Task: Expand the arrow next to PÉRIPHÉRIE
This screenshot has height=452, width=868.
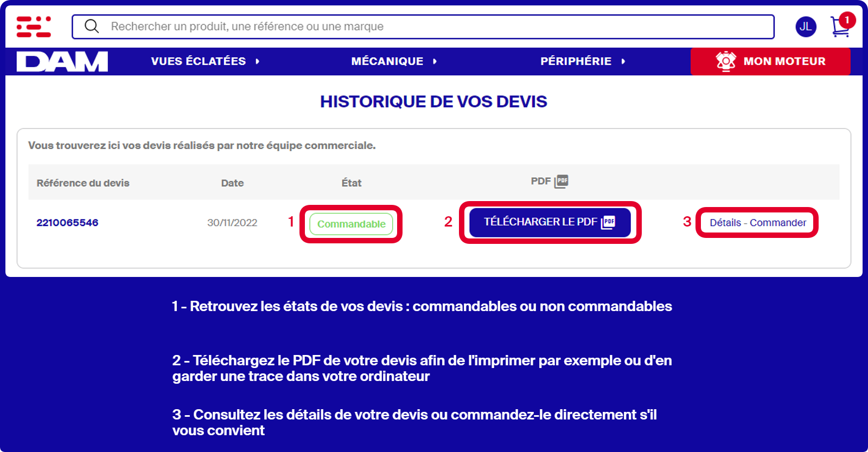Action: pos(623,62)
